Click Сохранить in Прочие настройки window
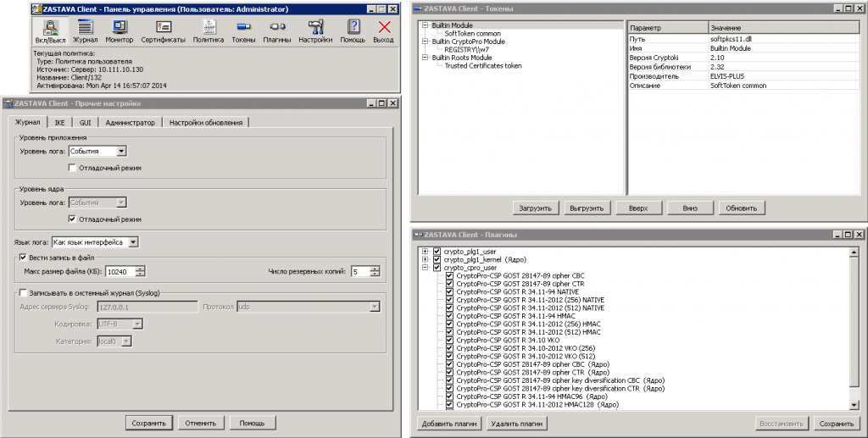The width and height of the screenshot is (868, 438). point(149,423)
